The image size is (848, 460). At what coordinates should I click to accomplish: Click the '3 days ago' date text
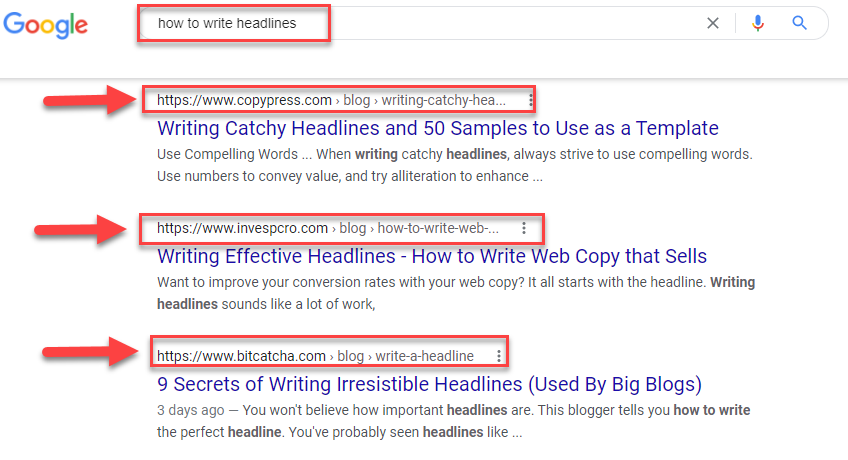pos(190,410)
